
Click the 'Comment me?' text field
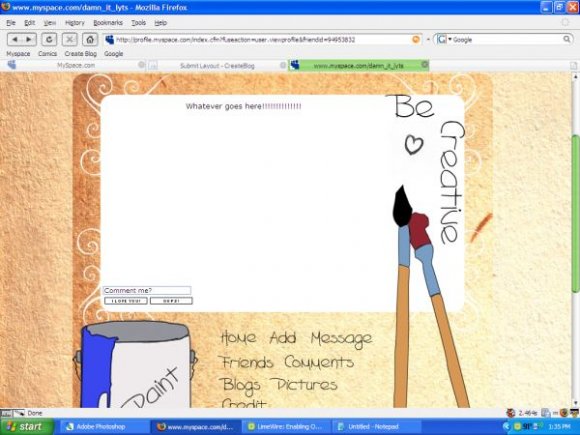[147, 290]
